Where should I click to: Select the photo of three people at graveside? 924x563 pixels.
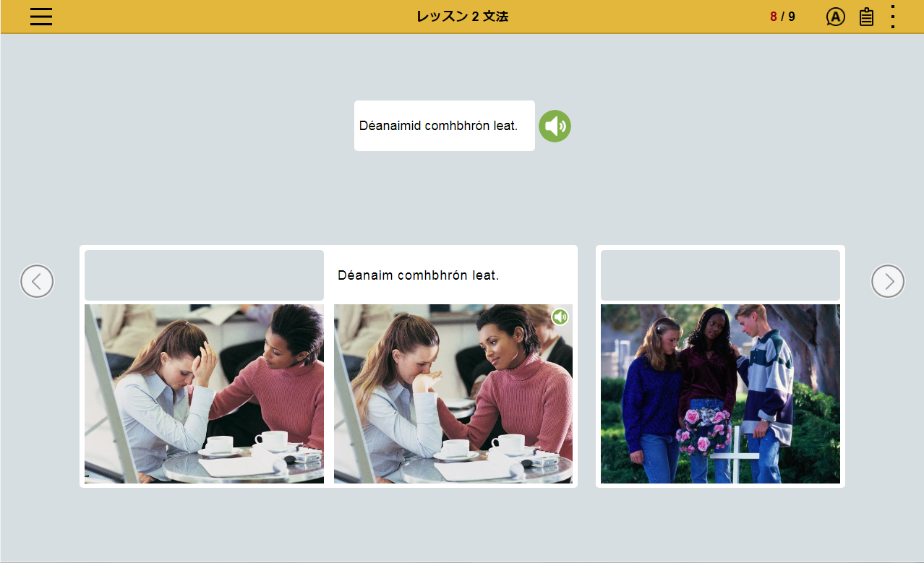(x=720, y=393)
